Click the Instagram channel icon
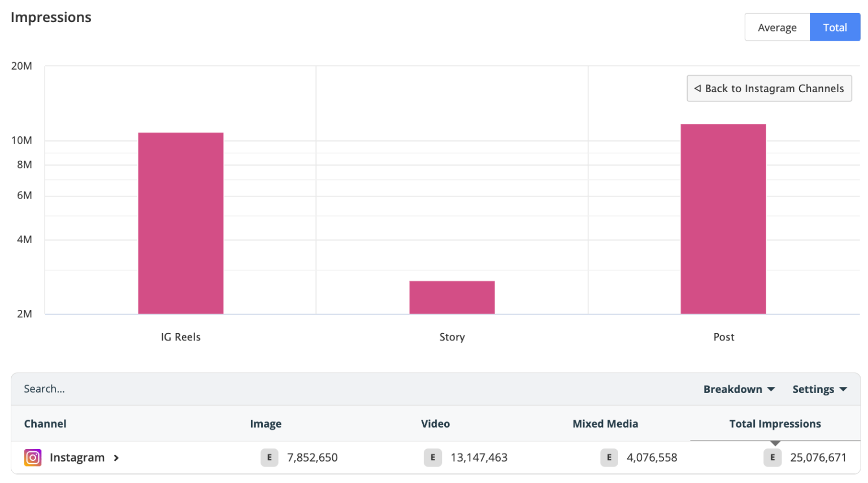Viewport: 868px width, 483px height. (32, 458)
